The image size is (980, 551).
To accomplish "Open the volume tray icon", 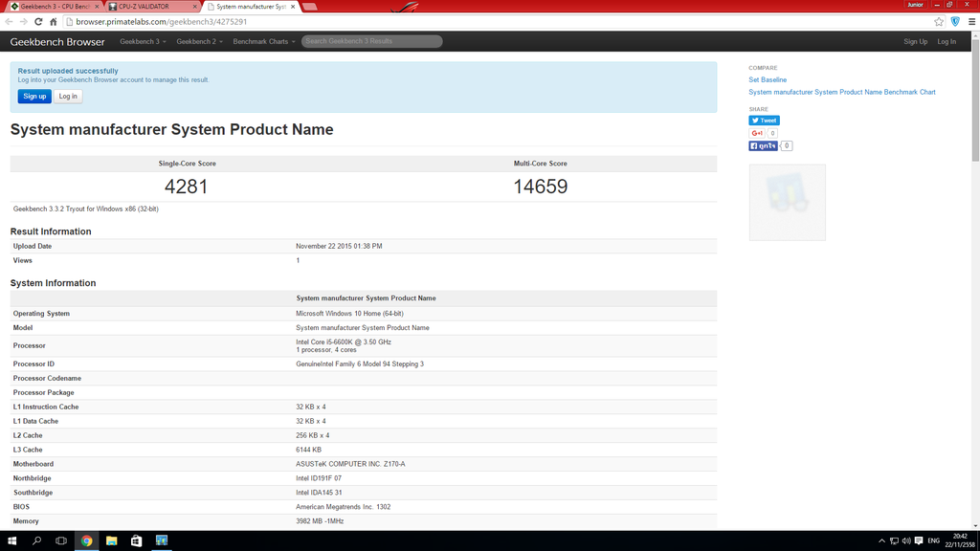I will coord(906,541).
